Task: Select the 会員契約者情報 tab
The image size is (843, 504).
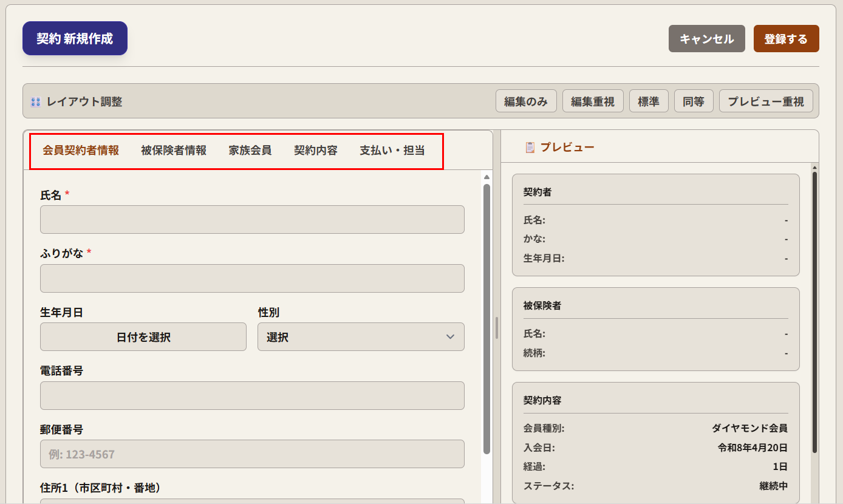Action: click(x=81, y=151)
